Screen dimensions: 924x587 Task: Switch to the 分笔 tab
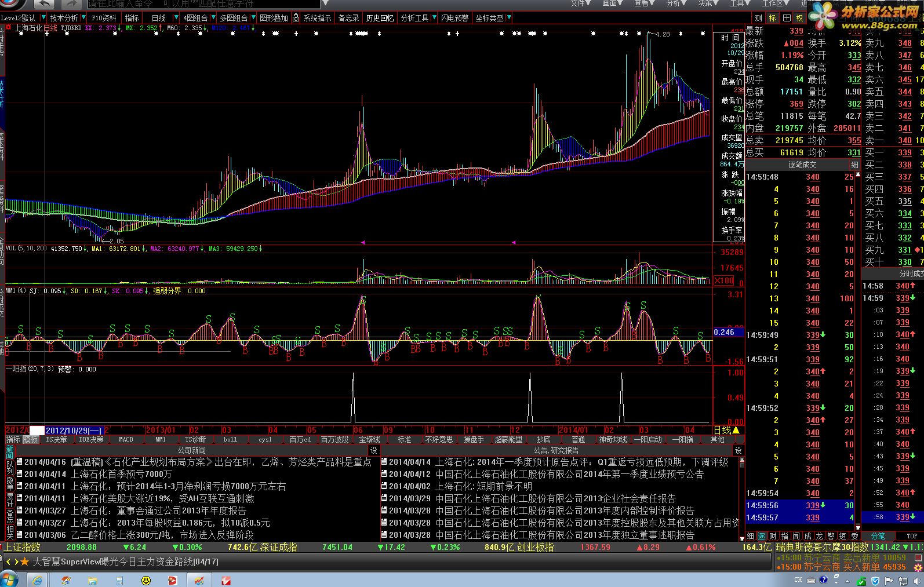[x=878, y=536]
